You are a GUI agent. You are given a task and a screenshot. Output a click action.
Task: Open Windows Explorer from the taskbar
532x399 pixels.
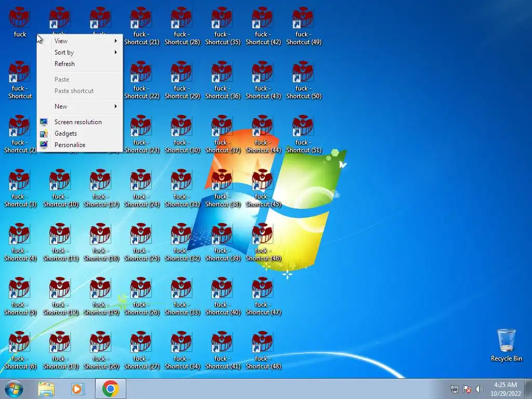(46, 389)
